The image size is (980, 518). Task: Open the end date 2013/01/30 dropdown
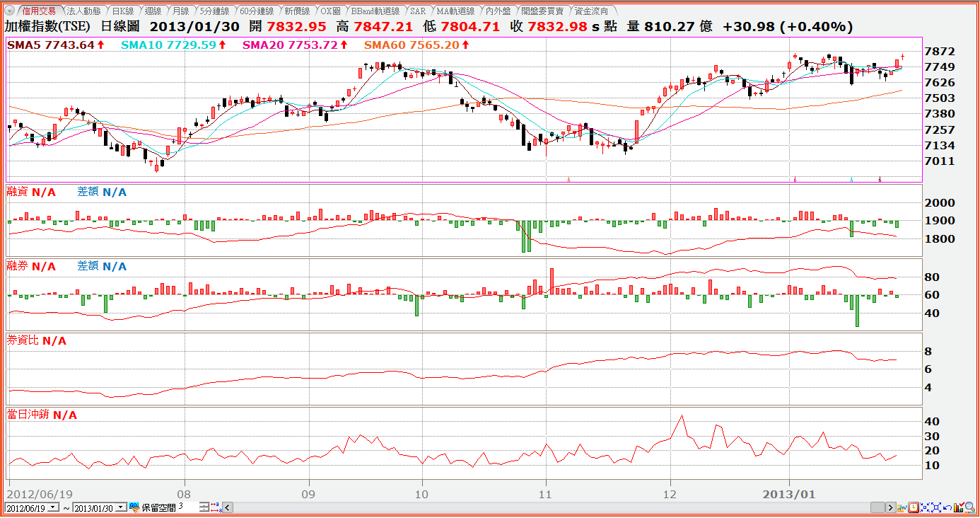(121, 507)
